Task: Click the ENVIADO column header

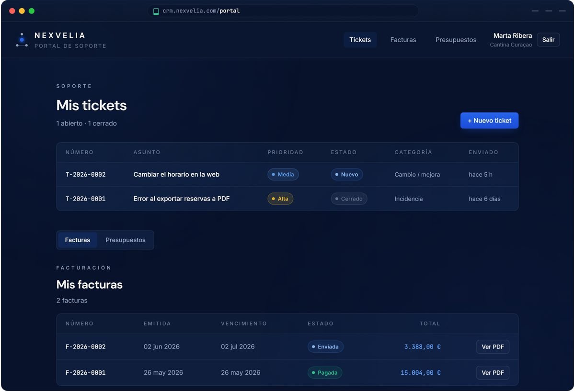Action: 483,152
